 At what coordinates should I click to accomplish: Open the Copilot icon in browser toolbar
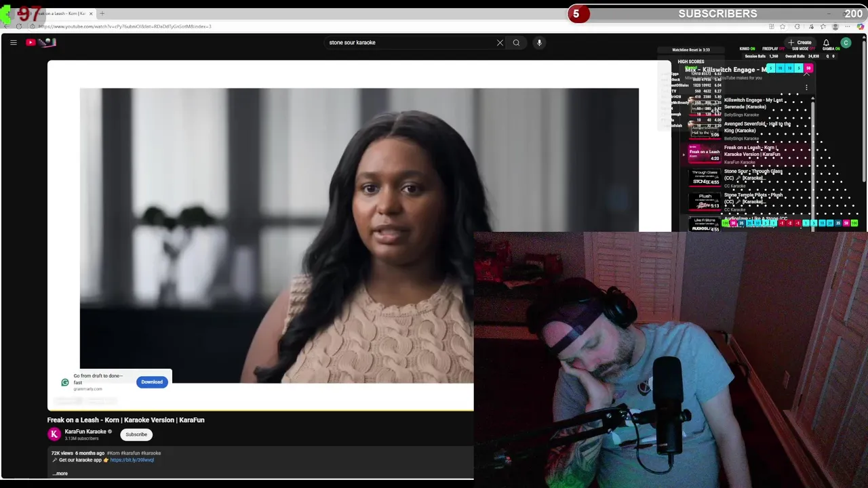pyautogui.click(x=861, y=26)
